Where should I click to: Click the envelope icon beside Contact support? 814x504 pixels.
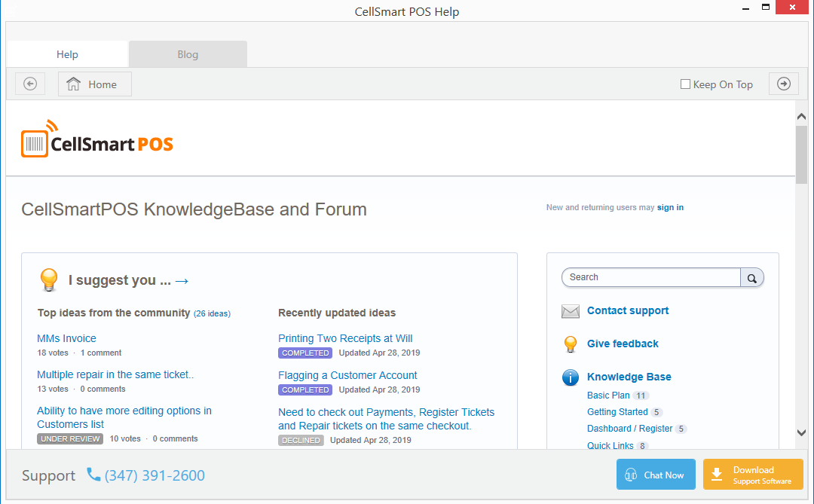pyautogui.click(x=571, y=311)
